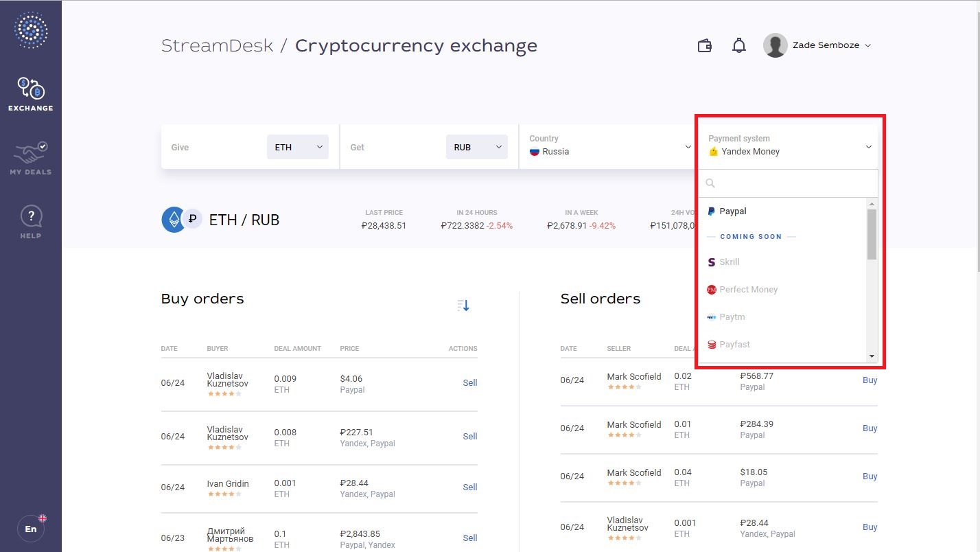This screenshot has height=552, width=980.
Task: Open notifications with the bell icon
Action: pyautogui.click(x=739, y=46)
